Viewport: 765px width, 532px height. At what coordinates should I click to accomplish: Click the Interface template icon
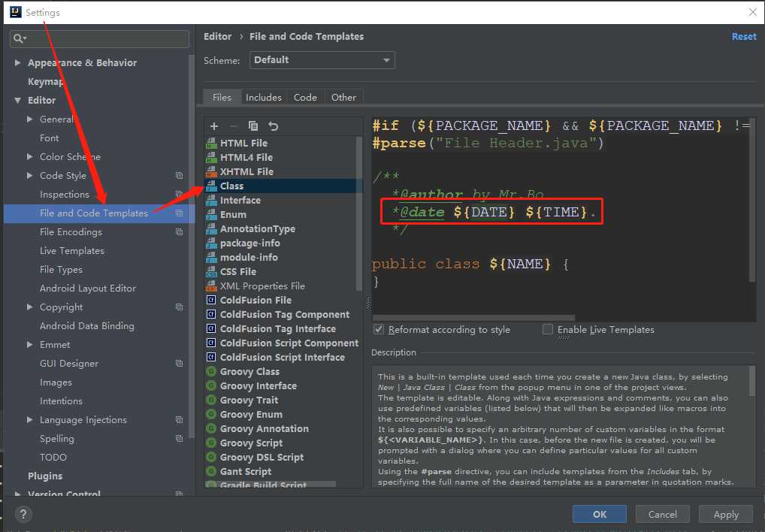click(211, 200)
